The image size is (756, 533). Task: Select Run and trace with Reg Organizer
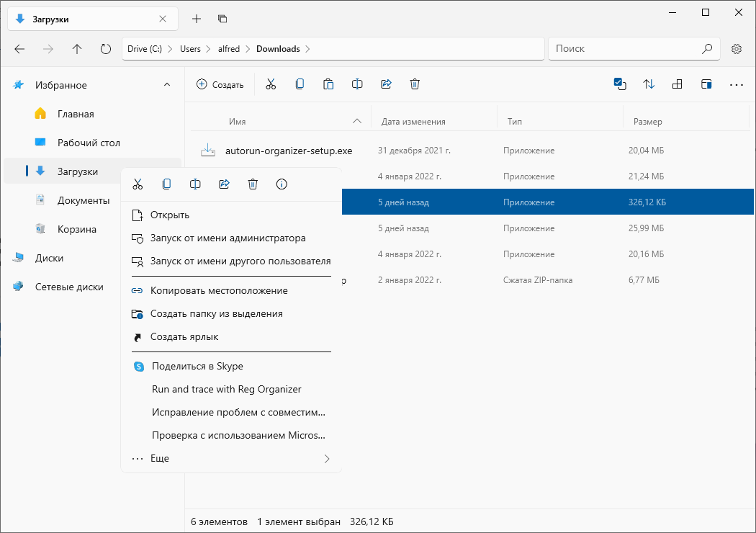click(231, 390)
